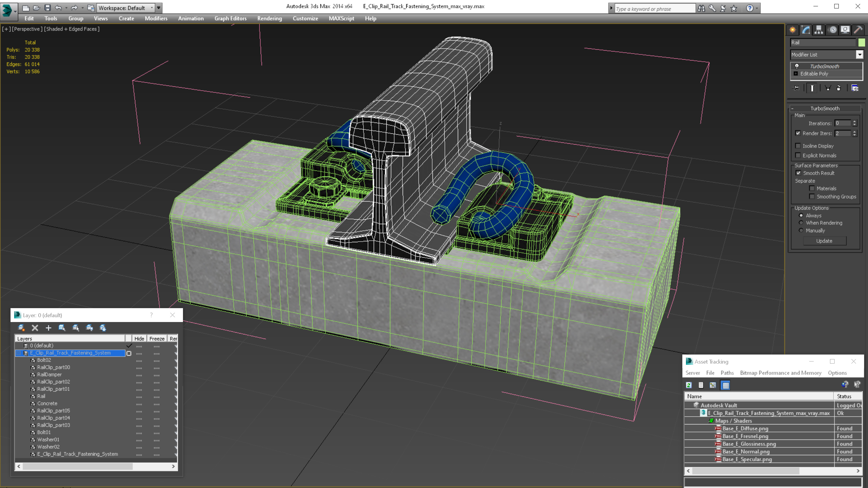Expand the Workspace Default selector
The height and width of the screenshot is (488, 868).
click(152, 8)
